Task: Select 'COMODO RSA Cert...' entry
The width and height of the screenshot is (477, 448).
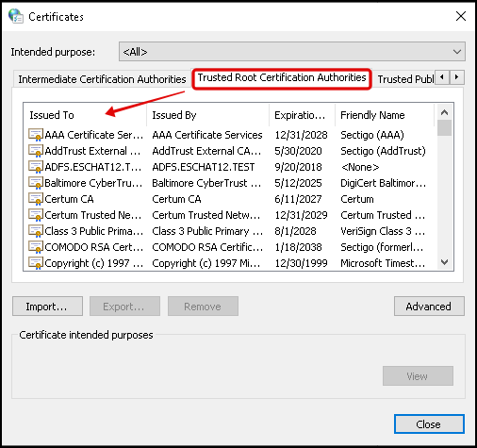Action: pyautogui.click(x=93, y=247)
